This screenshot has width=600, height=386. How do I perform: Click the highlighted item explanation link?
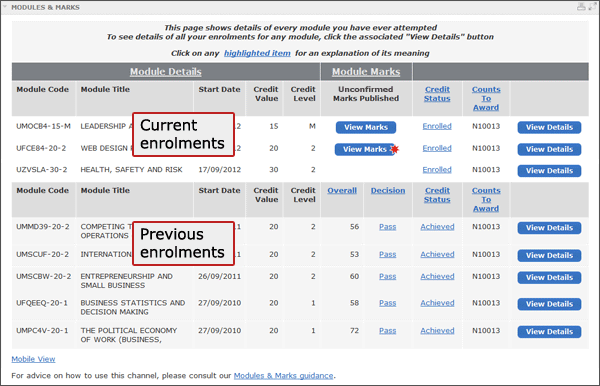coord(257,53)
